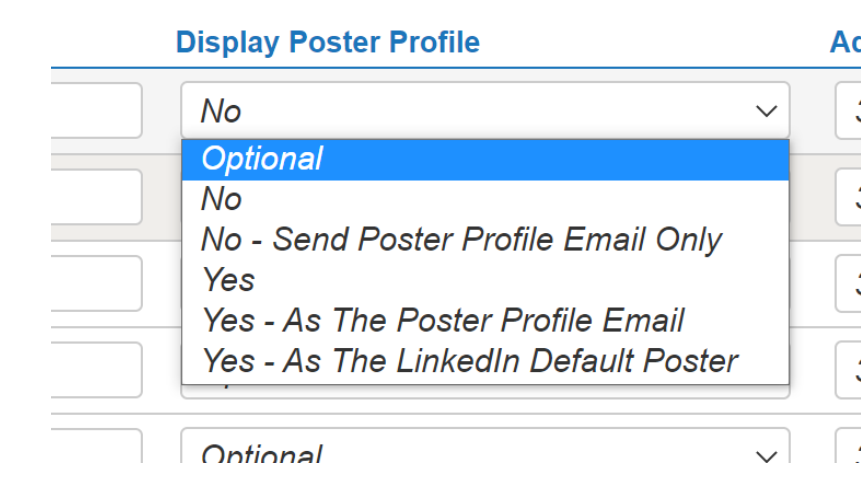
Task: Focus the left text field in fourth row
Action: tap(96, 369)
